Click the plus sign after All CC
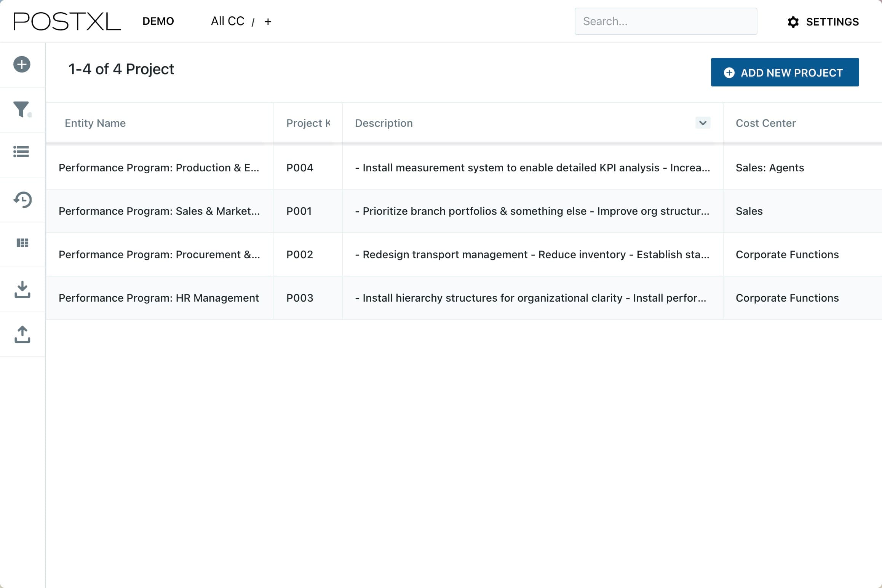Image resolution: width=882 pixels, height=588 pixels. (x=268, y=22)
